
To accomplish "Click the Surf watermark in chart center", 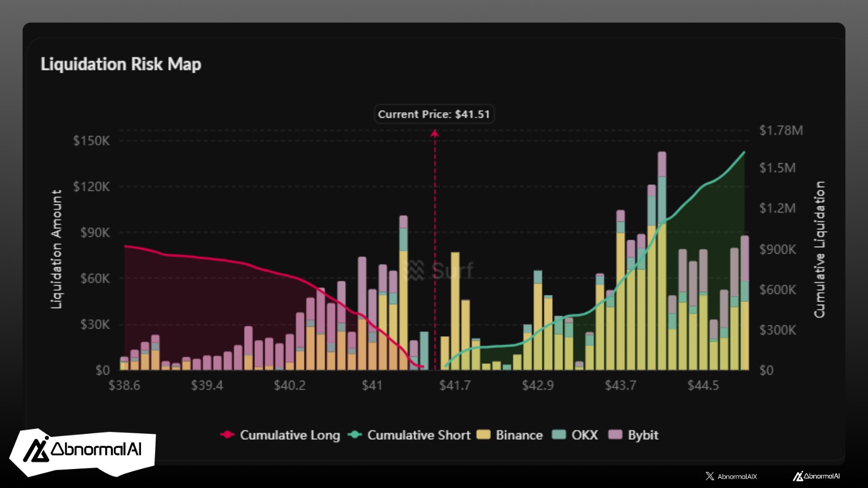I will (x=440, y=270).
